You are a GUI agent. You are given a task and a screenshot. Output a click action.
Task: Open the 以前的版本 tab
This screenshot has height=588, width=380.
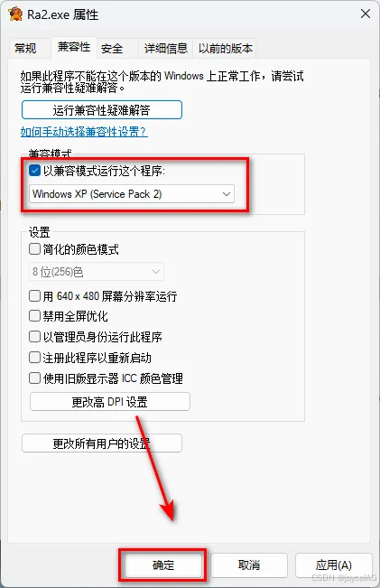(226, 49)
